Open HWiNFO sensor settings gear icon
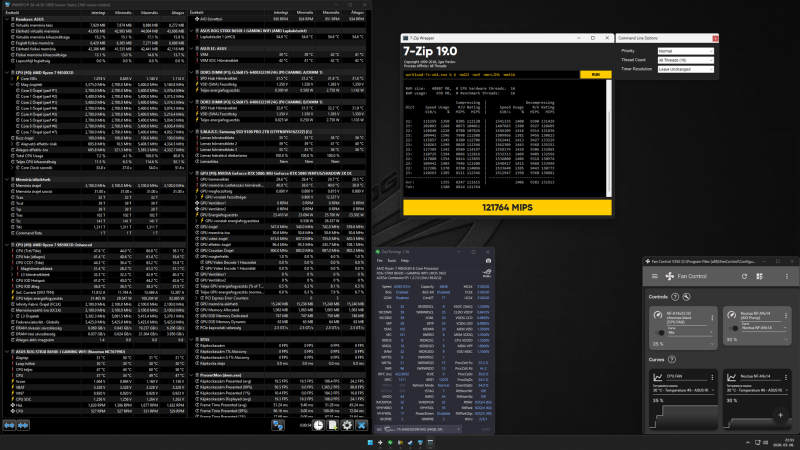Image resolution: width=800 pixels, height=450 pixels. (x=347, y=425)
